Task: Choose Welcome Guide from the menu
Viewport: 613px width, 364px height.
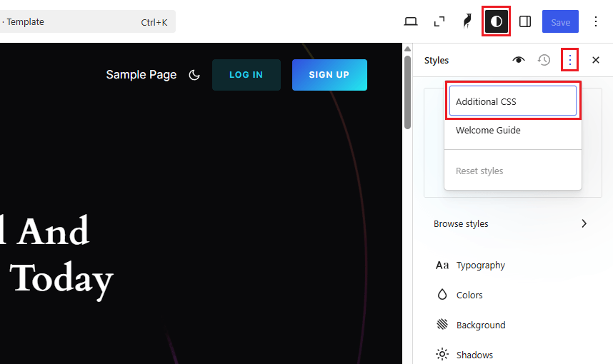Action: pyautogui.click(x=488, y=131)
